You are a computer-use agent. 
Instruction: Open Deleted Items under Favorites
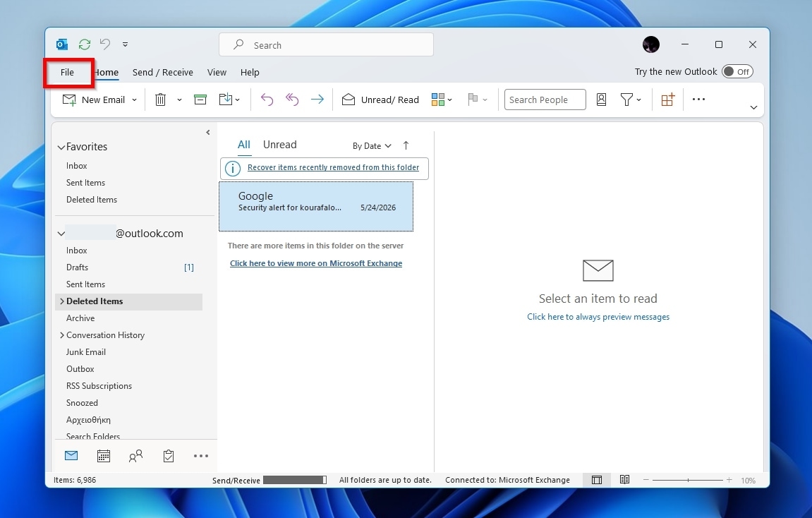click(92, 200)
